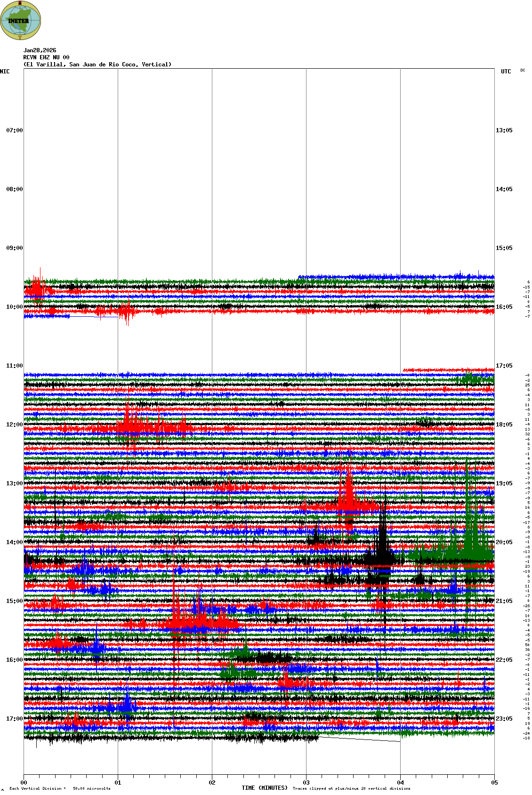Click the Traces clipped footer note
Screen dimensions: 532x795
351,788
